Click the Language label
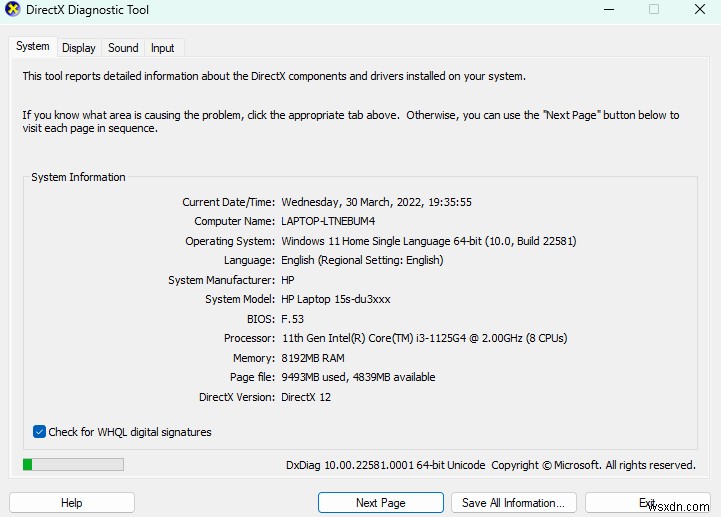The image size is (721, 517). (x=249, y=260)
